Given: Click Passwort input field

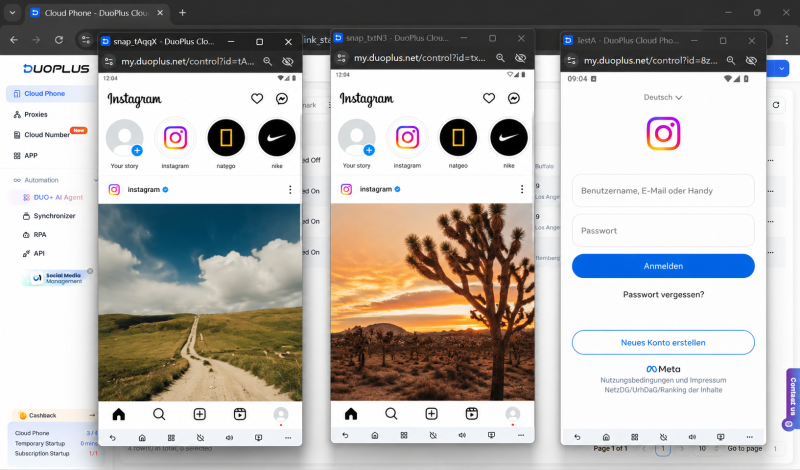Looking at the screenshot, I should 663,231.
